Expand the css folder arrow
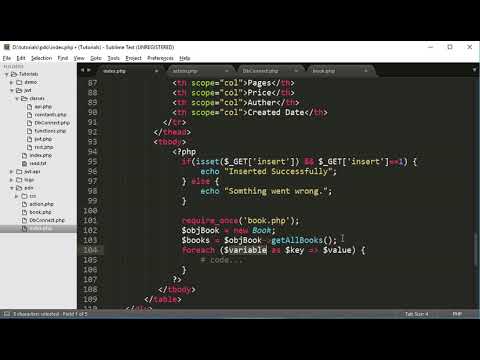480x360 pixels. pyautogui.click(x=17, y=196)
